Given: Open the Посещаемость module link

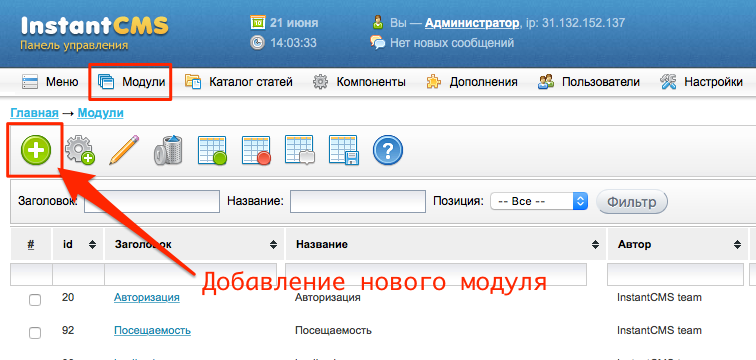Looking at the screenshot, I should click(x=152, y=331).
